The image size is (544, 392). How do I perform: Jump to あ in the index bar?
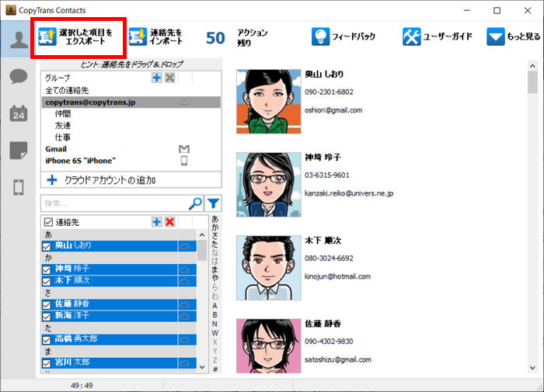214,219
